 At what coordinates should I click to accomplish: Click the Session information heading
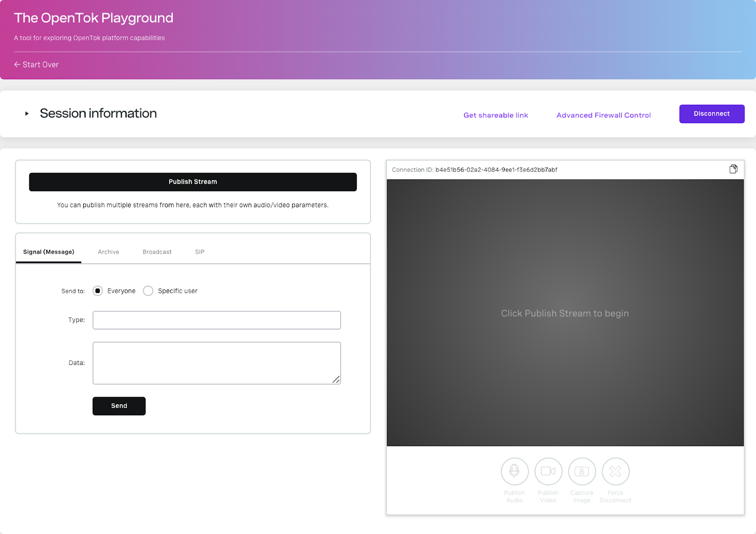(98, 113)
